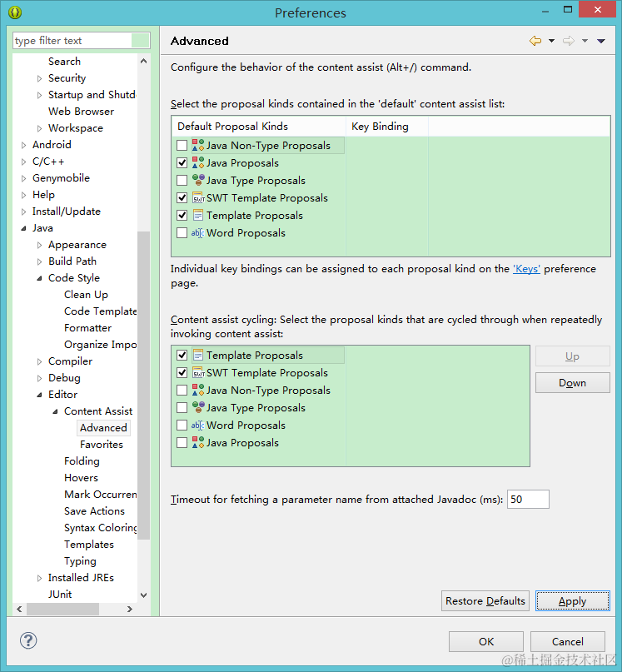Click Java Non-Type Proposals icon in cycling list
Viewport: 622px width, 672px height.
198,390
